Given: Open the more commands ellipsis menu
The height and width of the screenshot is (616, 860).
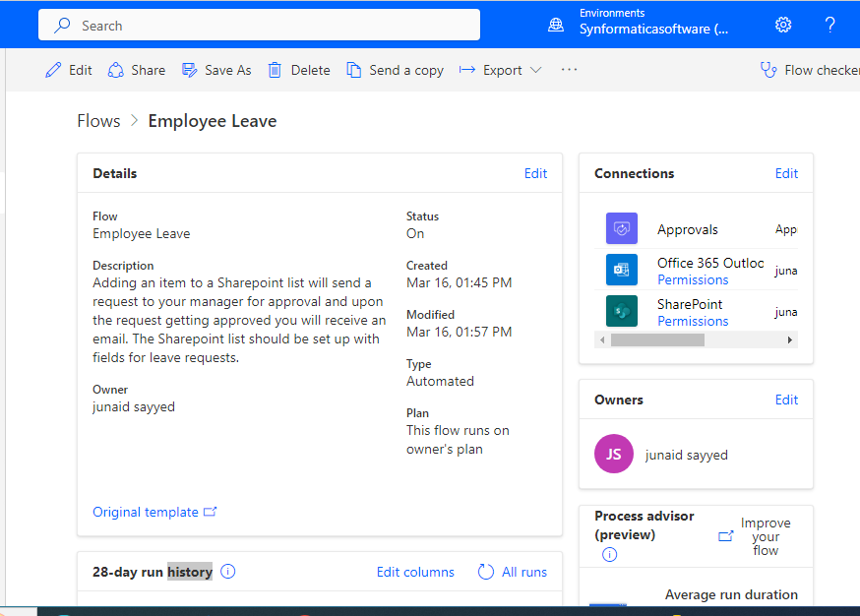Looking at the screenshot, I should 570,70.
